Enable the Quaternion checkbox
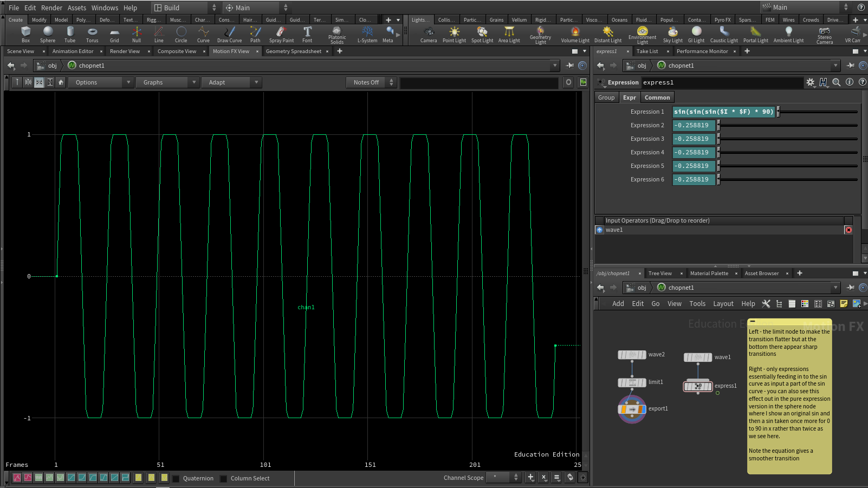Screen dimensions: 868x488 [x=176, y=479]
